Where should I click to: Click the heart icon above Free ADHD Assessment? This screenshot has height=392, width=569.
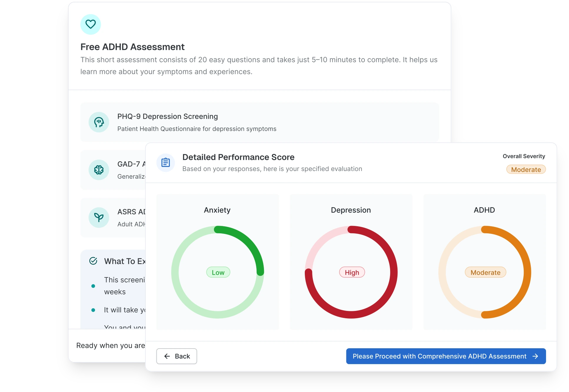point(91,24)
